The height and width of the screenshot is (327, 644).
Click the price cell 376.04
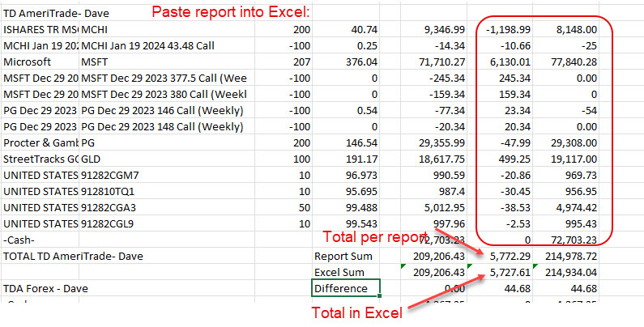pos(346,62)
